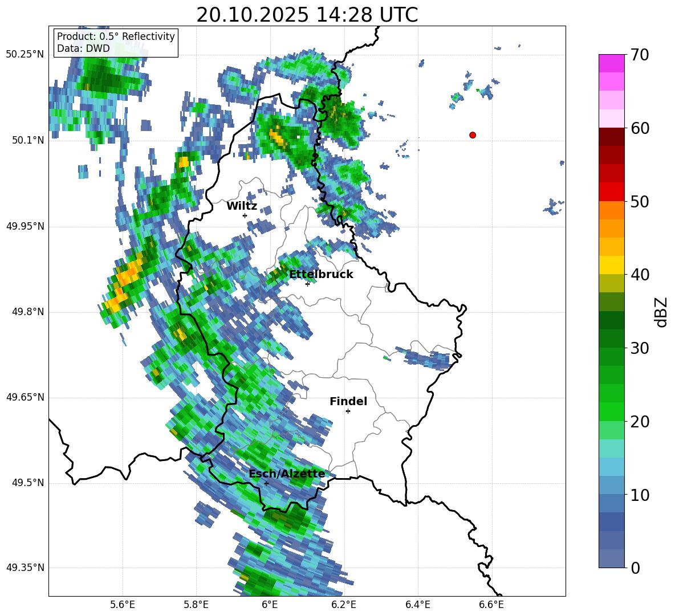Screen dimensions: 675x616
Task: Click the 20 tick on the colorbar
Action: (640, 422)
